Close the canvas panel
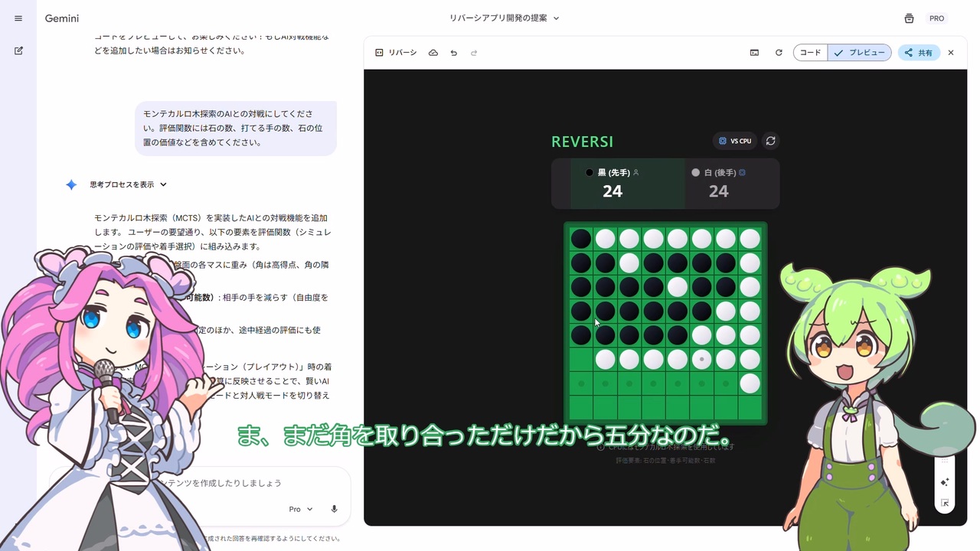This screenshot has width=980, height=551. tap(951, 53)
